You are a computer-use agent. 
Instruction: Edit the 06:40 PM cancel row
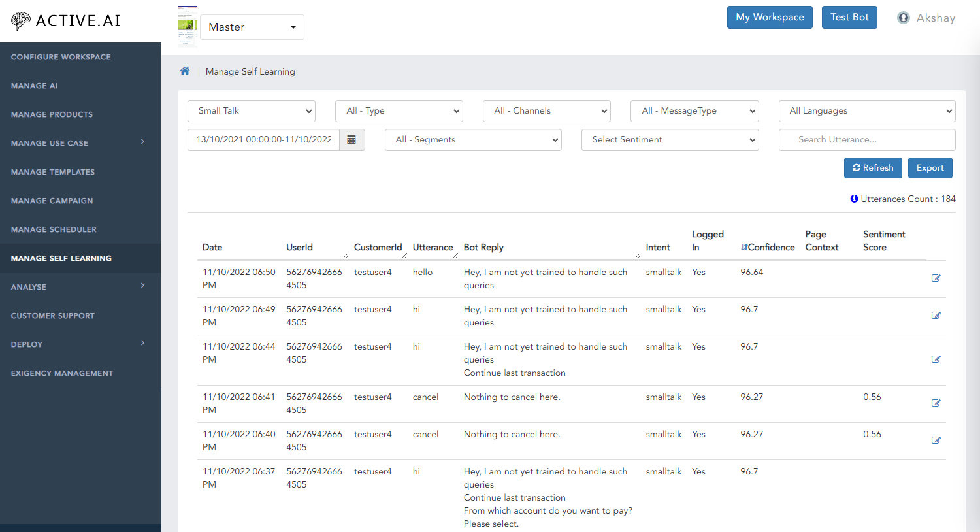pyautogui.click(x=936, y=441)
